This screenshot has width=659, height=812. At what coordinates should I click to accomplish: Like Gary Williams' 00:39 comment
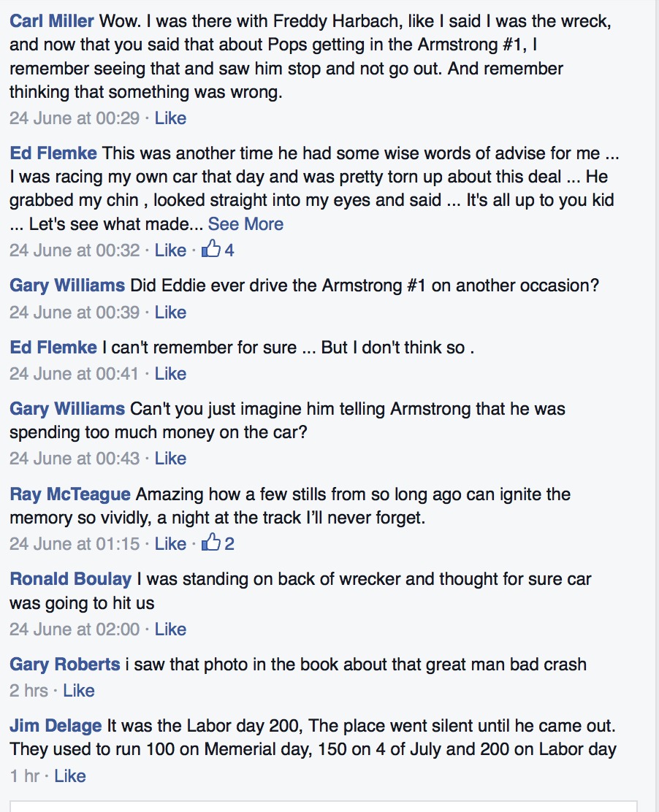pos(170,313)
